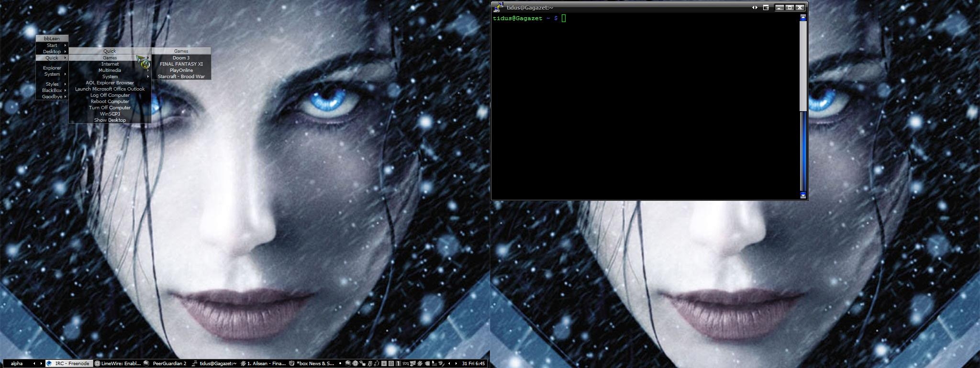Open the Desktop submenu in bbLean menu
Screen dimensions: 980x368
[52, 51]
